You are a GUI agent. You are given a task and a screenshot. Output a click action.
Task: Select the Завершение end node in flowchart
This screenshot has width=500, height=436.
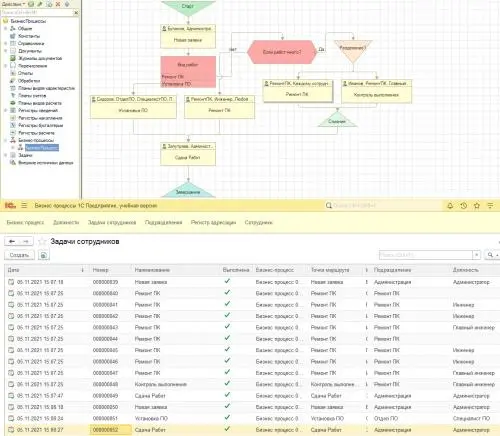pyautogui.click(x=188, y=190)
